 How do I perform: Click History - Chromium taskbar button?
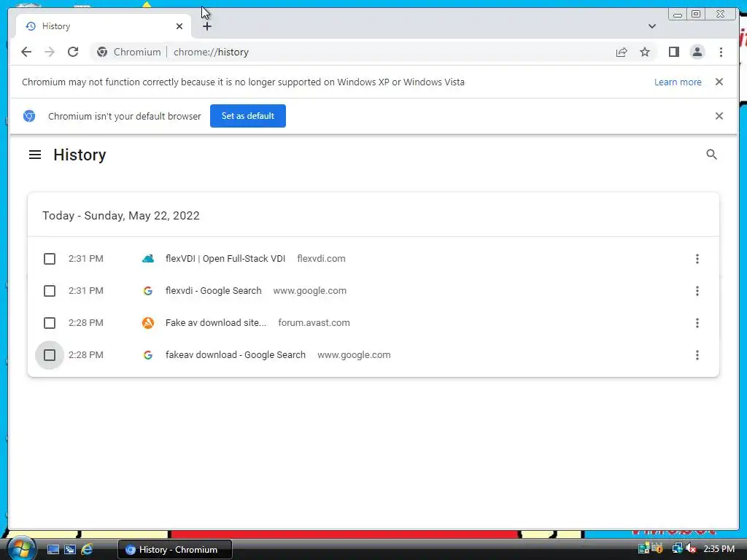175,550
